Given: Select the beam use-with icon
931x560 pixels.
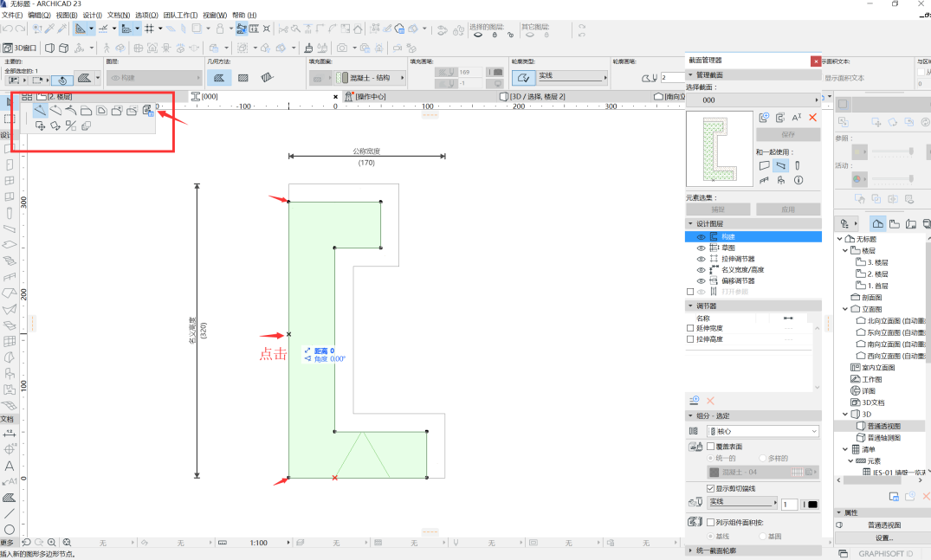Looking at the screenshot, I should [781, 165].
